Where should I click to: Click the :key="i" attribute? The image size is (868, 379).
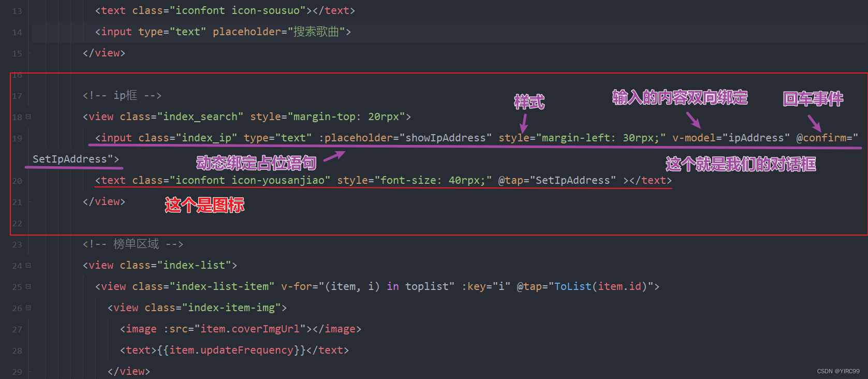(486, 286)
